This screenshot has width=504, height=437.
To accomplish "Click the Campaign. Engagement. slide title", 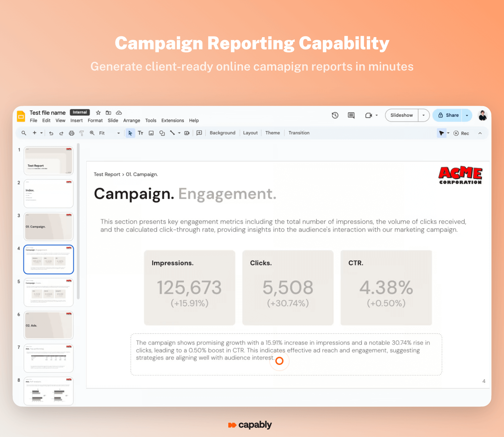I will 185,194.
